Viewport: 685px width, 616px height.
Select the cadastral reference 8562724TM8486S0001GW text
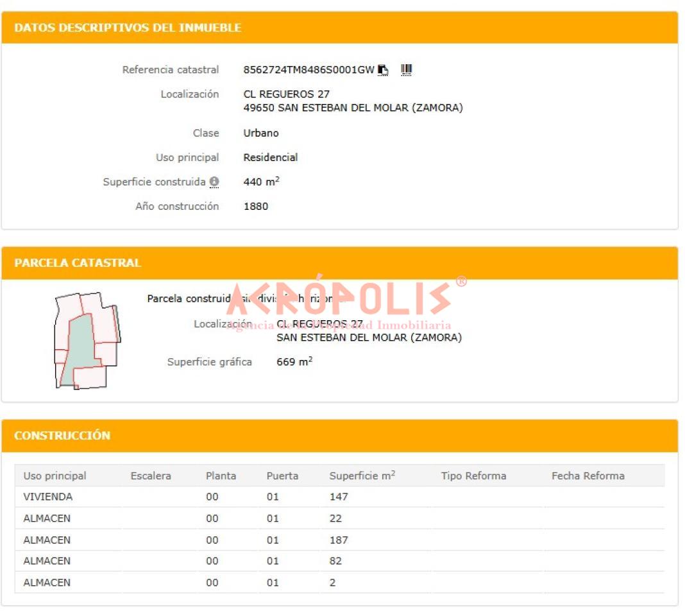308,70
